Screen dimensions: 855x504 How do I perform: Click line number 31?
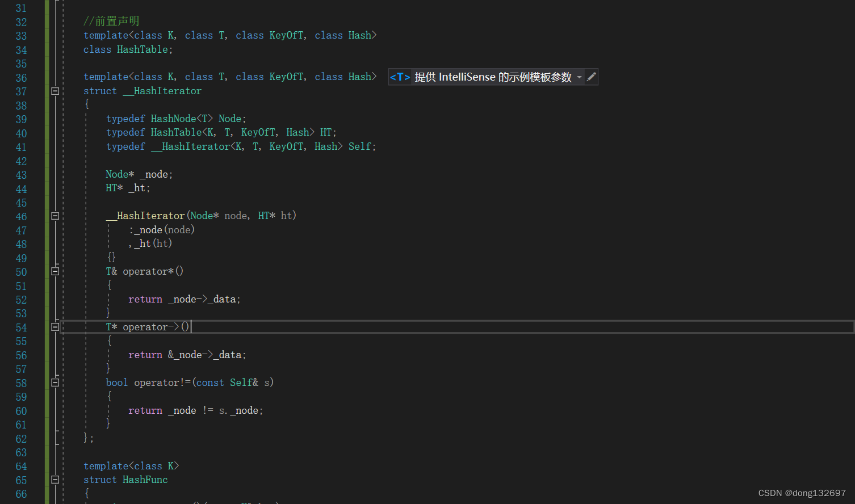(21, 8)
